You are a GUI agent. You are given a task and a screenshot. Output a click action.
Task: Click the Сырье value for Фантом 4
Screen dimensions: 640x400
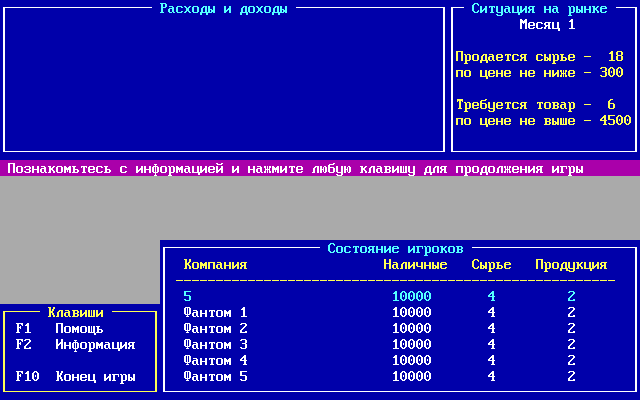click(491, 360)
